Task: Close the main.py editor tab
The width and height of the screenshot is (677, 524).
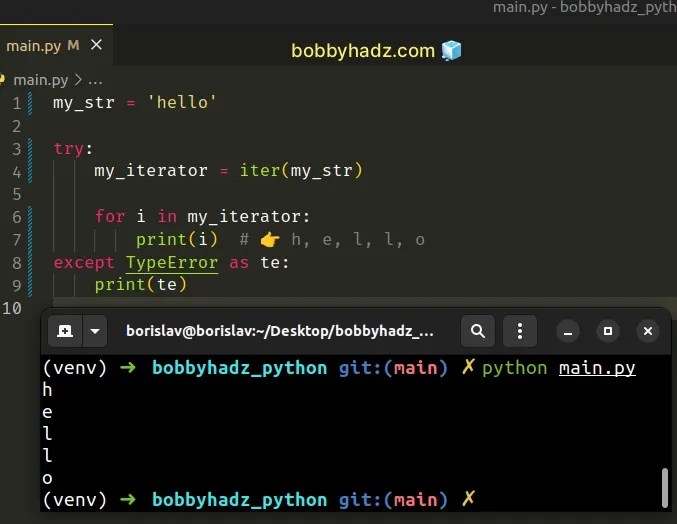Action: (x=97, y=45)
